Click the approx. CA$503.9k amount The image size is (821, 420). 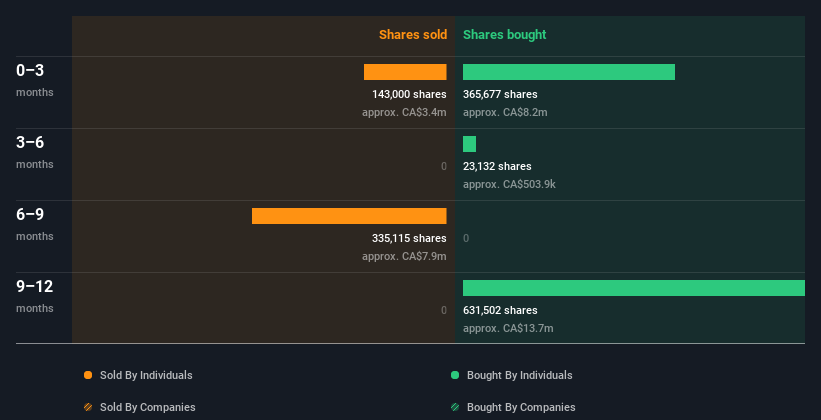pyautogui.click(x=509, y=184)
